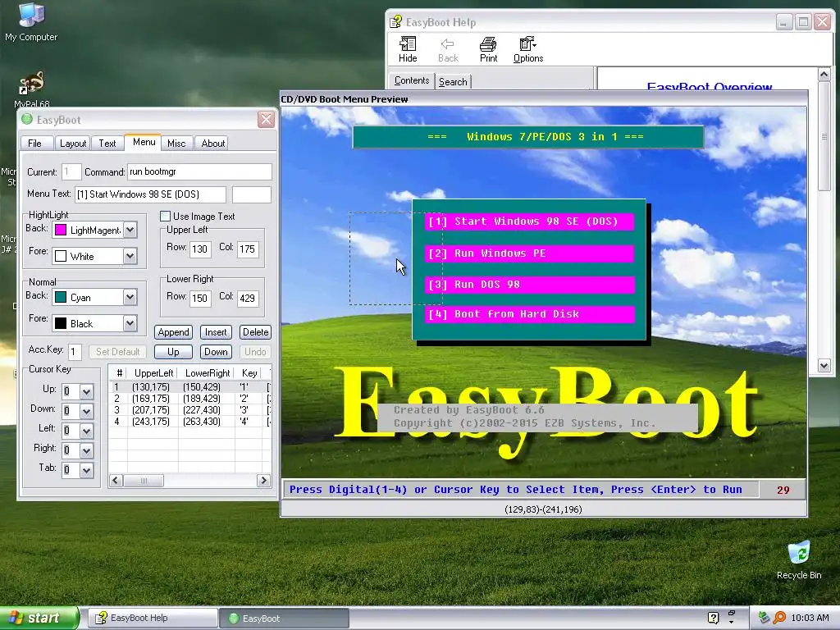
Task: Click Upper Left Row field
Action: click(x=199, y=249)
